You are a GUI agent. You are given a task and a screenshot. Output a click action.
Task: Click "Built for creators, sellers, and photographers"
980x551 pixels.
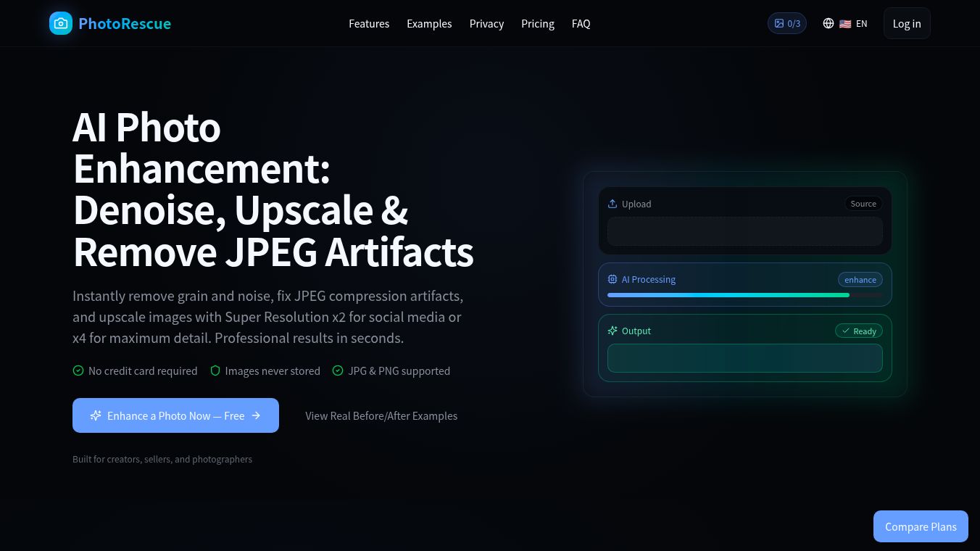(x=162, y=459)
